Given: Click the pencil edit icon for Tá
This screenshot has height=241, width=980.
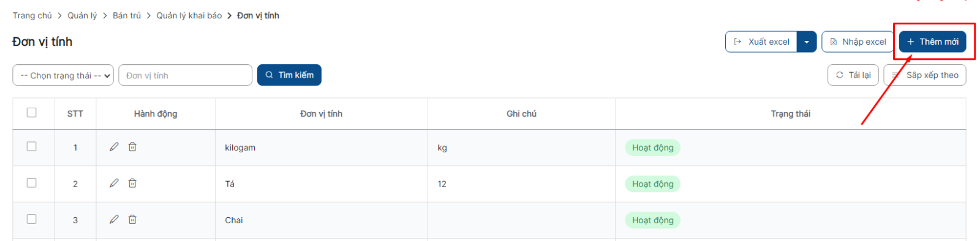Looking at the screenshot, I should point(114,183).
